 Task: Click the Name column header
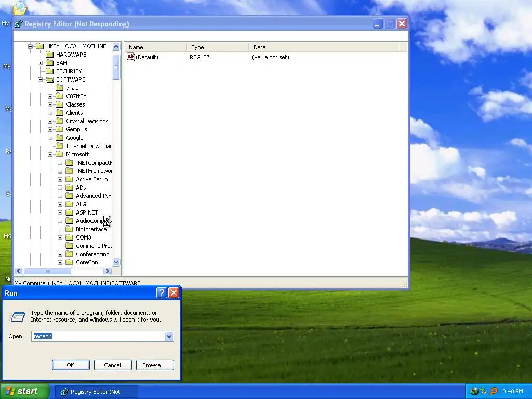pos(155,47)
